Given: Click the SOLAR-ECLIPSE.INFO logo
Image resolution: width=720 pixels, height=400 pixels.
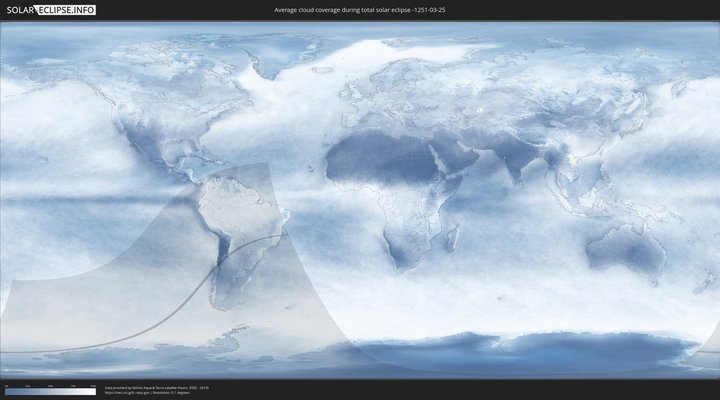Looking at the screenshot, I should (51, 10).
